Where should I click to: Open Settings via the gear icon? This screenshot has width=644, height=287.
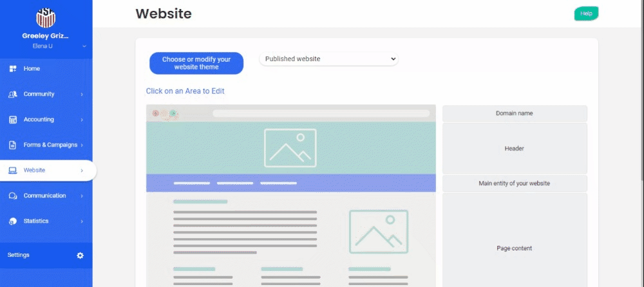[x=80, y=255]
